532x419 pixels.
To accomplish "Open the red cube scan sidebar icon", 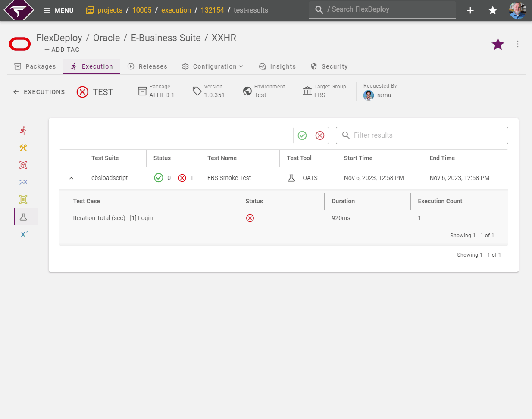I will (x=23, y=165).
